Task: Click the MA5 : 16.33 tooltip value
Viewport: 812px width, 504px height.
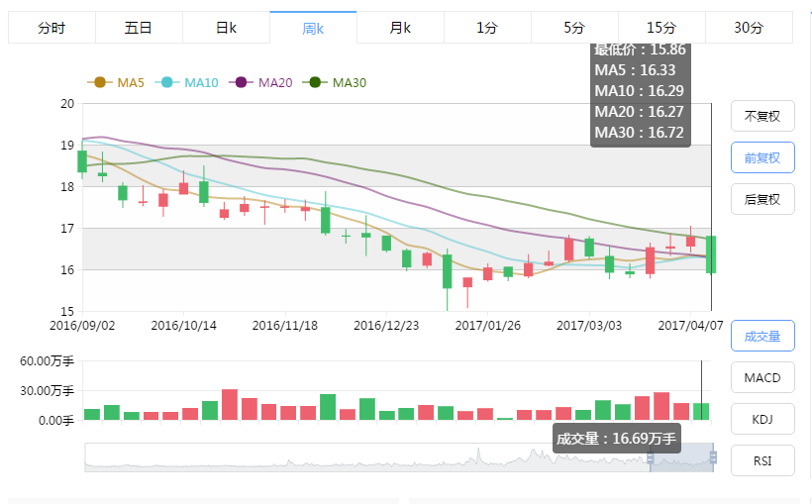Action: [x=635, y=70]
